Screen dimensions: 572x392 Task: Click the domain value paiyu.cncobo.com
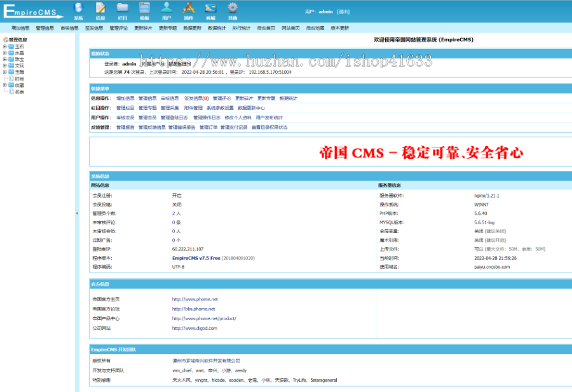point(492,267)
